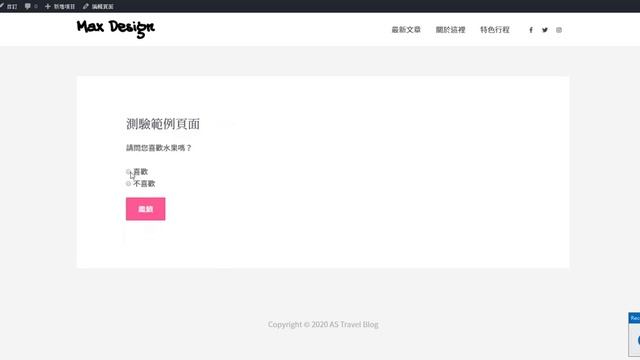Click the pink submit button
The width and height of the screenshot is (640, 360).
(146, 209)
